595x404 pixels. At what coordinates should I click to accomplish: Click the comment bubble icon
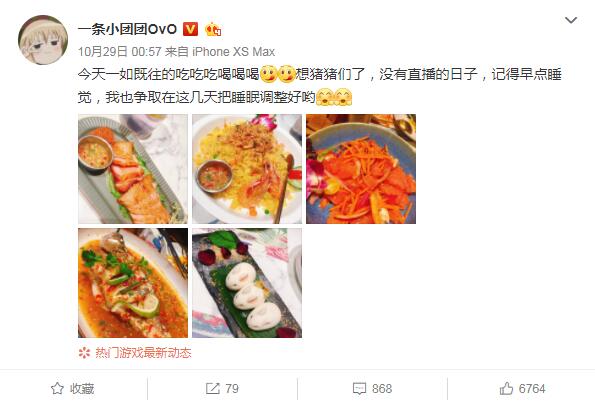coord(359,388)
